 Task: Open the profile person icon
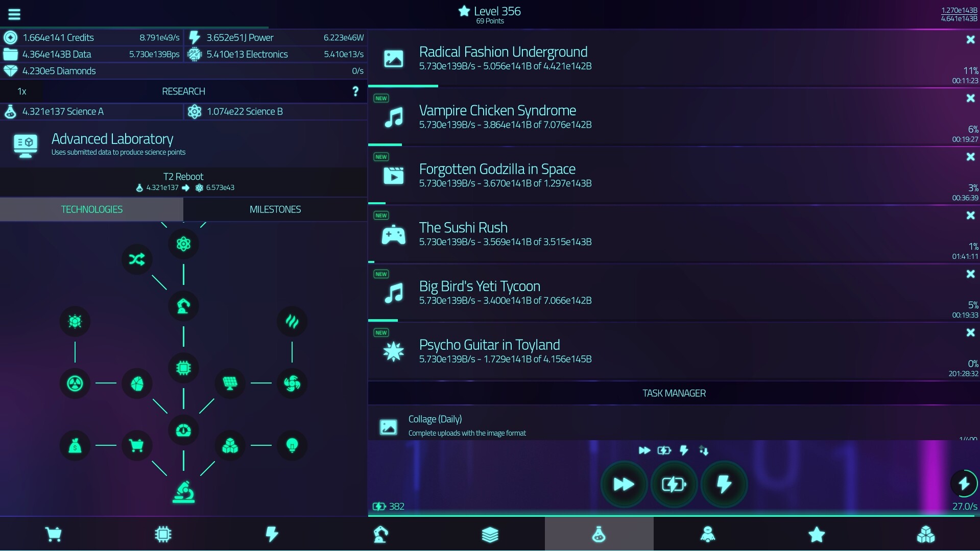pos(708,534)
